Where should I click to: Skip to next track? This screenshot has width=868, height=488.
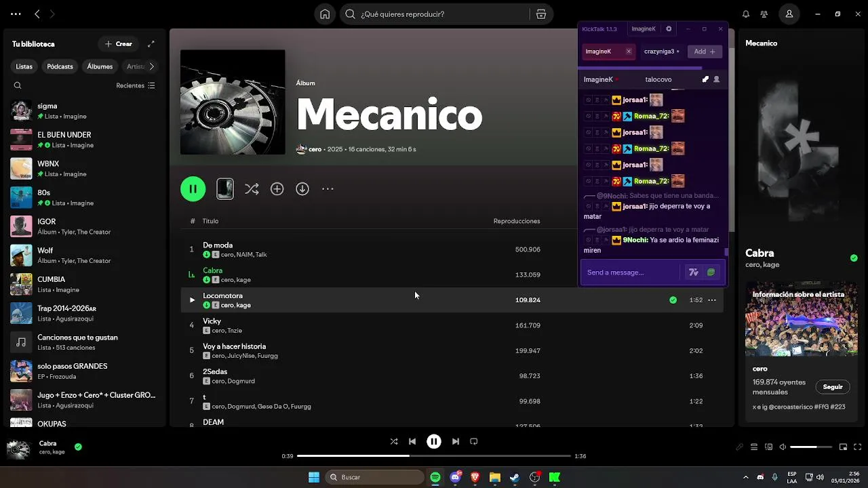456,441
